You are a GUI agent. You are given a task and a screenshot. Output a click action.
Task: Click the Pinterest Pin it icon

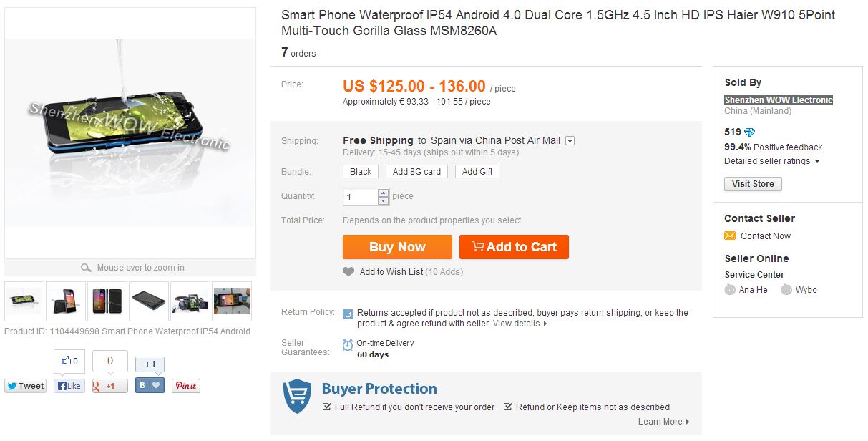[185, 386]
